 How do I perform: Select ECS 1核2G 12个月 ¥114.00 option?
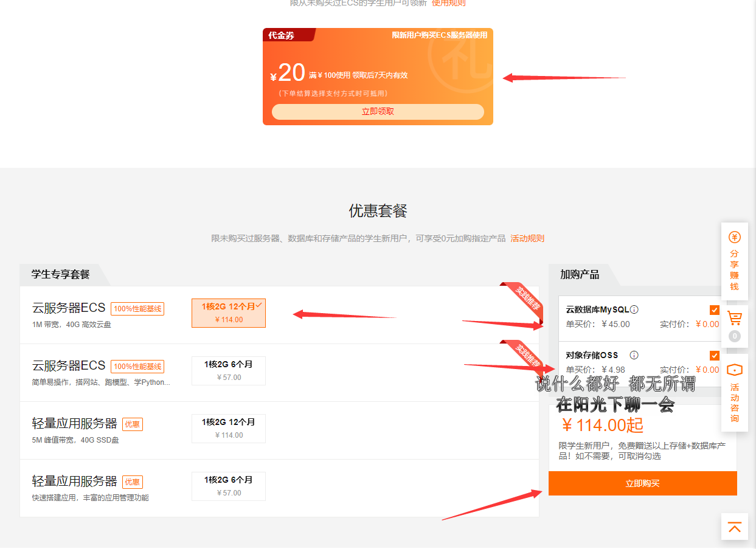point(229,313)
